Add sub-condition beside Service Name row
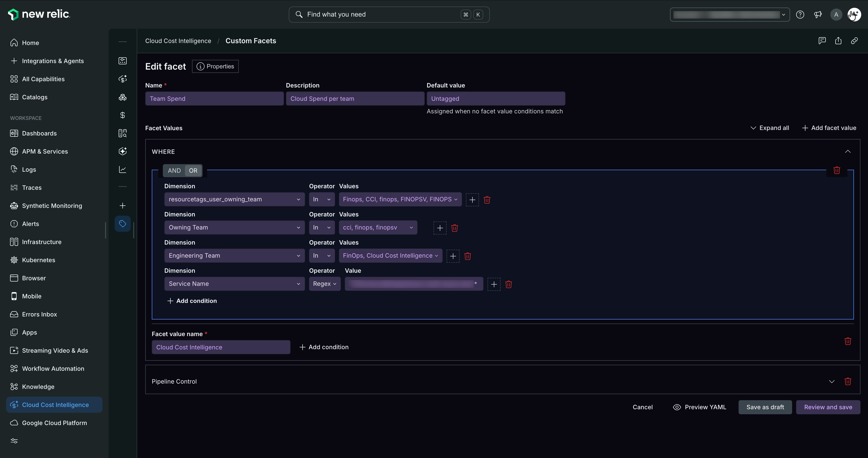 tap(494, 285)
